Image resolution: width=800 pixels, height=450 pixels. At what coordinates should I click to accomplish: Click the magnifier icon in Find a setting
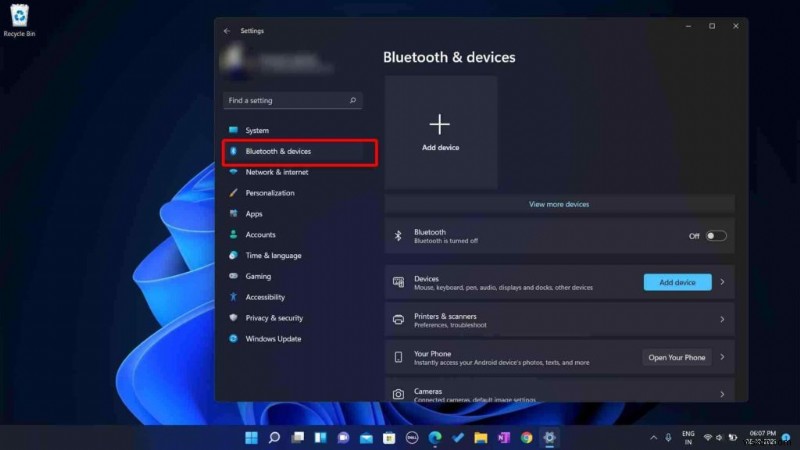pos(353,100)
